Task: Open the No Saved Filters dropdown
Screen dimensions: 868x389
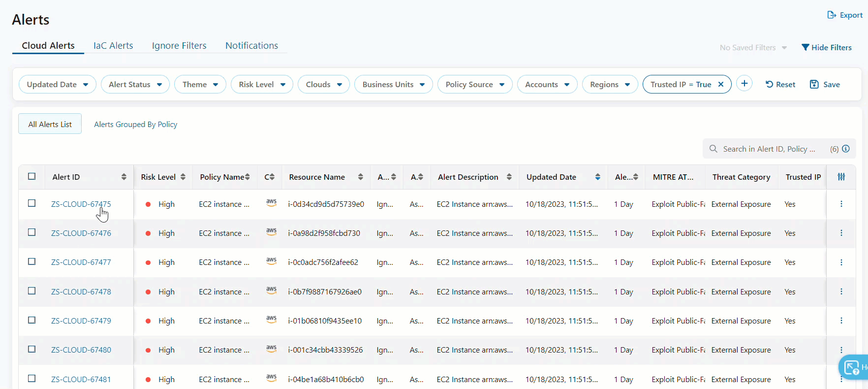Action: [x=753, y=47]
